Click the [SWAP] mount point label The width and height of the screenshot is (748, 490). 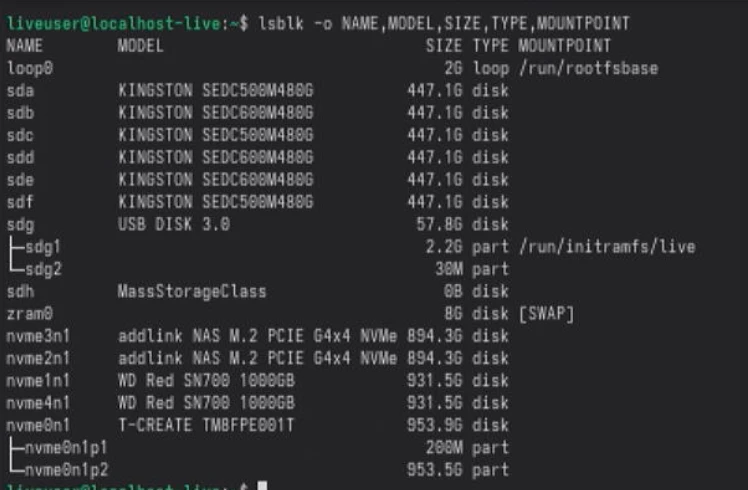click(x=547, y=314)
